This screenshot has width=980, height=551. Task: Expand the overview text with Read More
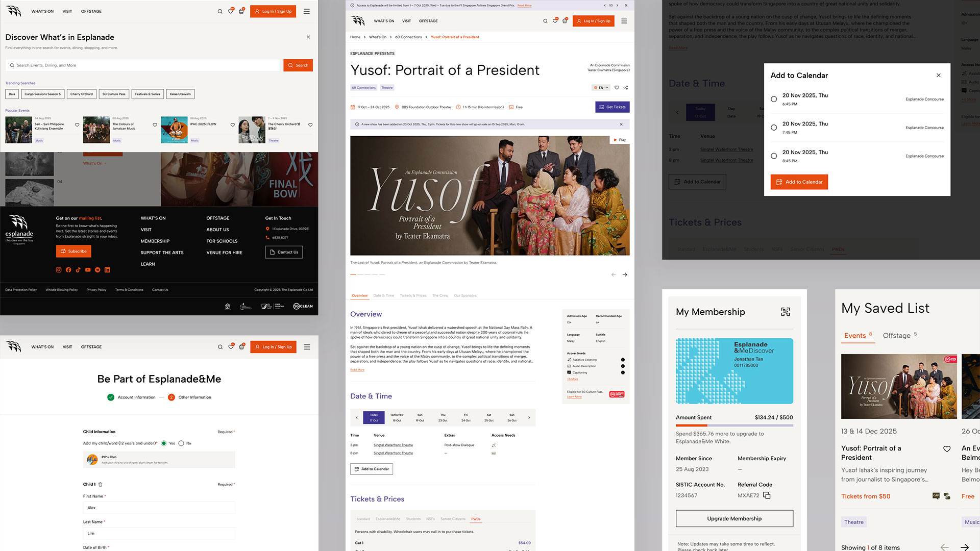357,370
